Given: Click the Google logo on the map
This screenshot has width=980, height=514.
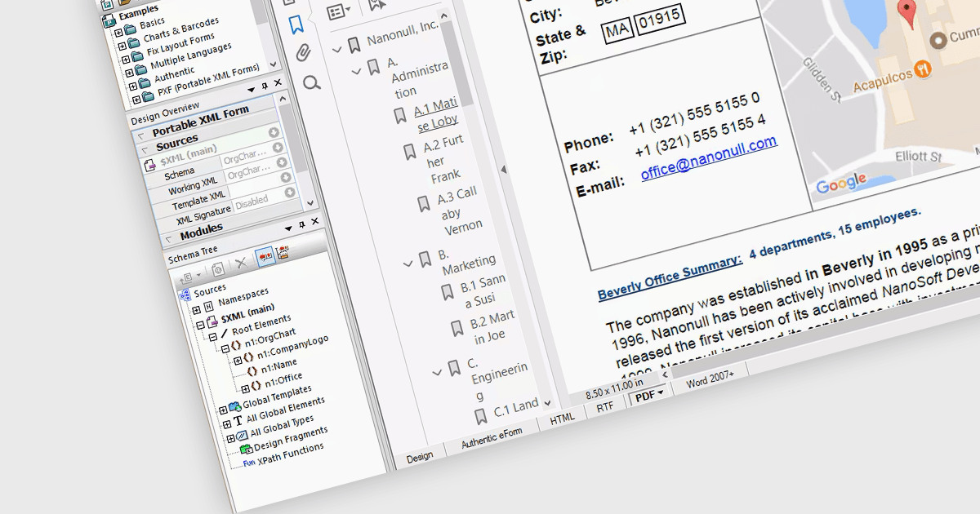Looking at the screenshot, I should tap(841, 184).
